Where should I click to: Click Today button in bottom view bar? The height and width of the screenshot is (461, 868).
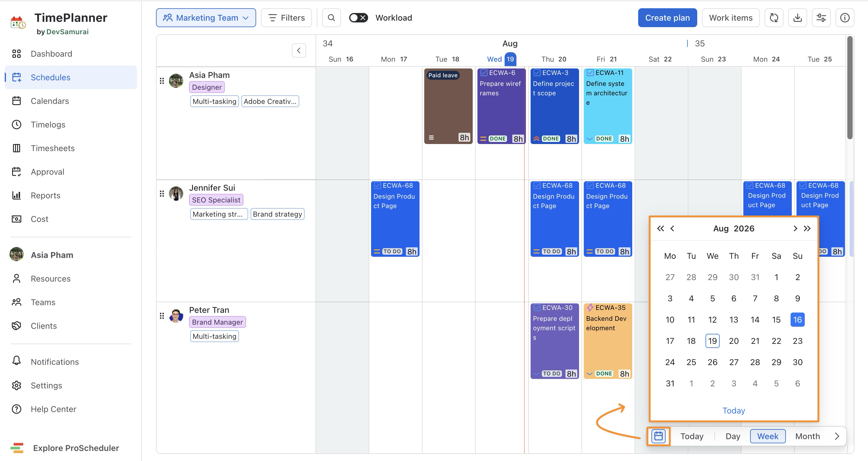[x=692, y=436]
